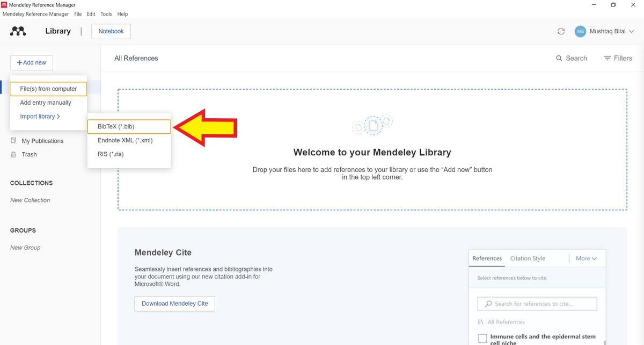Open the Mendeley Reference Manager menu
Viewport: 644px width, 345px height.
pyautogui.click(x=35, y=14)
